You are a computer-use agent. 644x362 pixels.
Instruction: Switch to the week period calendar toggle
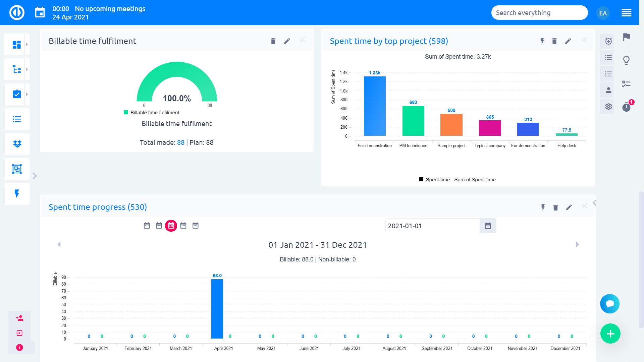[x=159, y=226]
